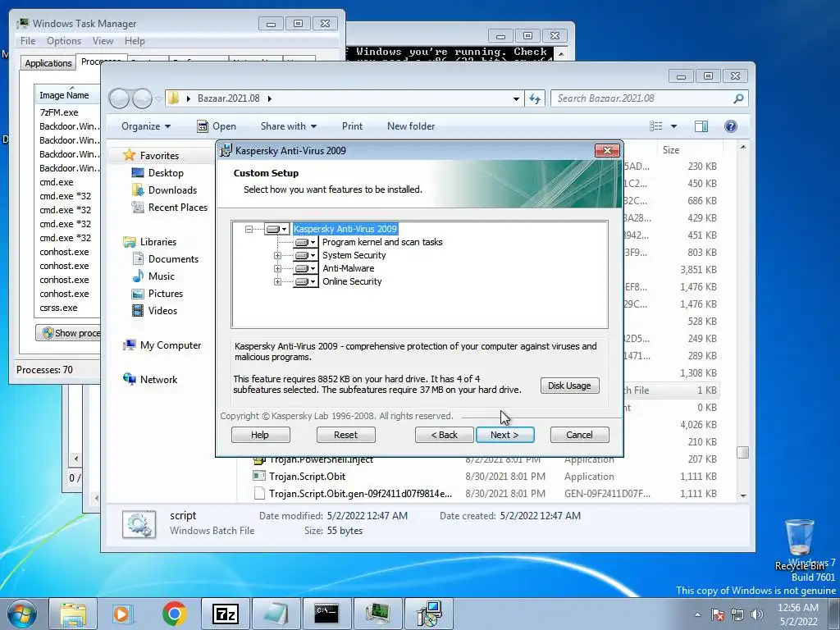Switch to Applications tab in Task Manager
This screenshot has width=840, height=630.
[48, 63]
